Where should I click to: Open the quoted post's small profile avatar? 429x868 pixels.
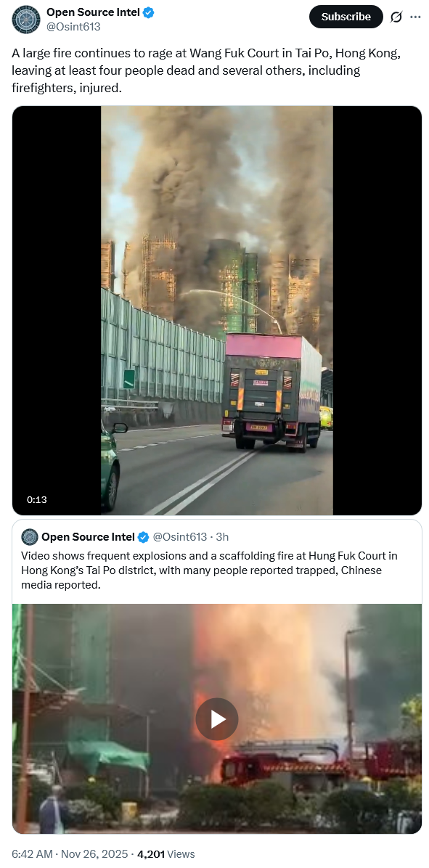pyautogui.click(x=30, y=537)
